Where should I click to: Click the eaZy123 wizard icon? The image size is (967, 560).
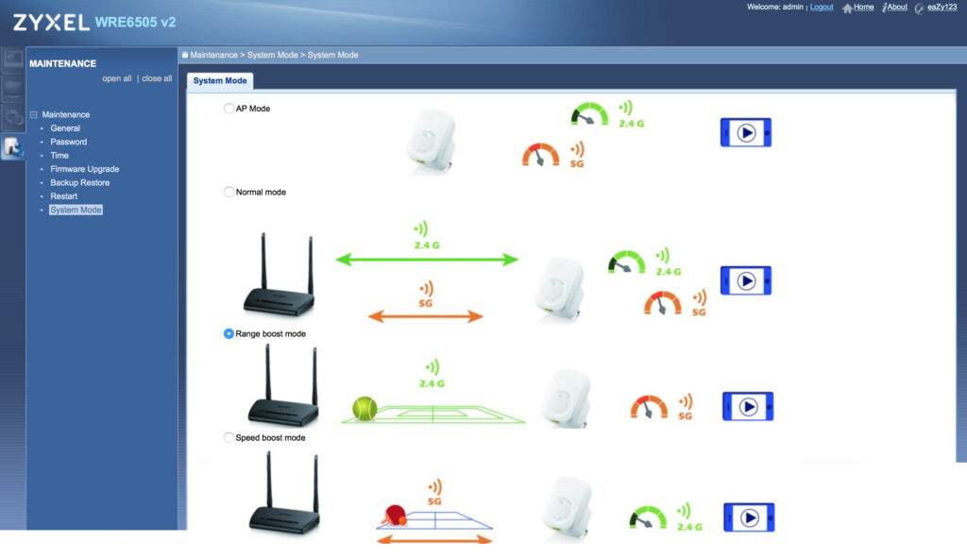[x=920, y=8]
